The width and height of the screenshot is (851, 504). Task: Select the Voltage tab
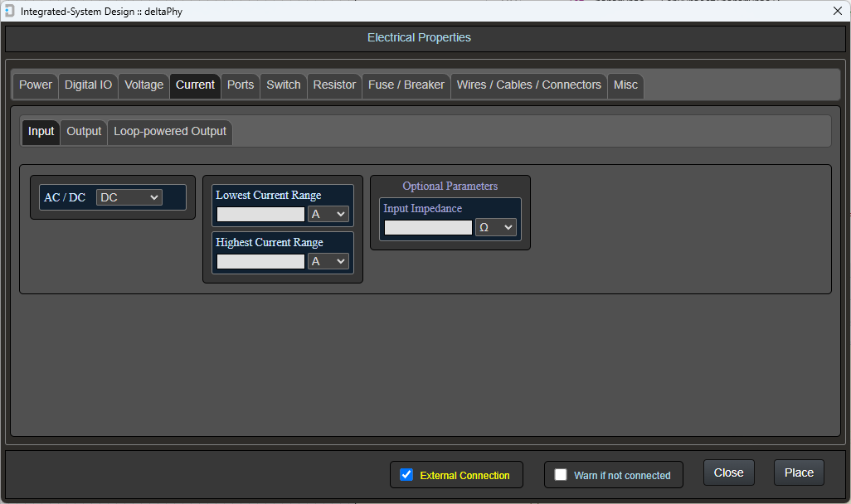point(144,85)
